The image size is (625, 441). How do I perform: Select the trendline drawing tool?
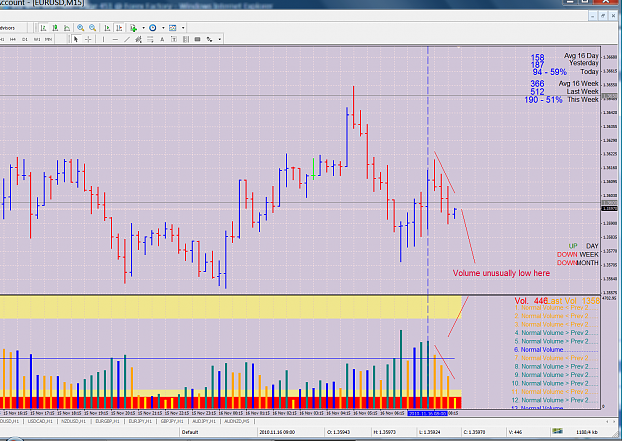coord(127,39)
